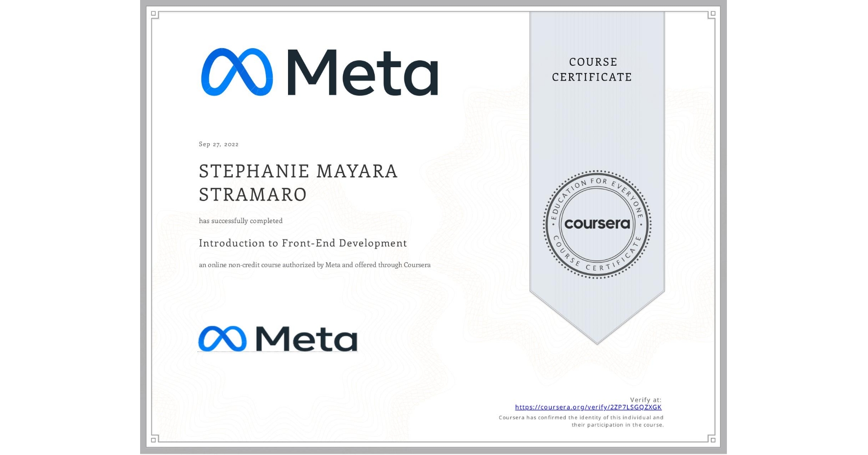Select the COURSE CERTIFICATE heading

coord(592,69)
